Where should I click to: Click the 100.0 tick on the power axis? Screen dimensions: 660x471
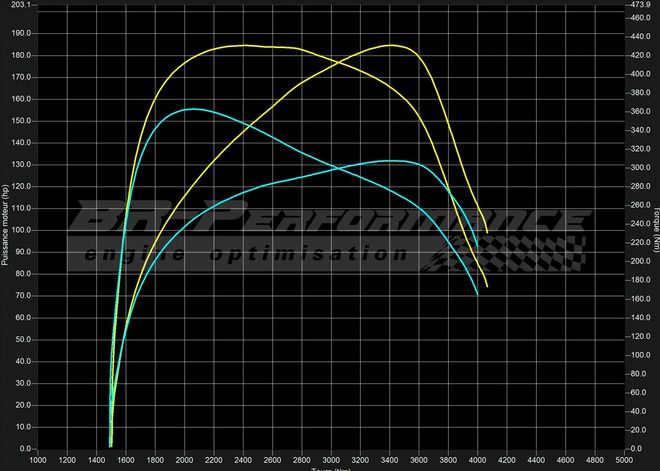click(20, 230)
